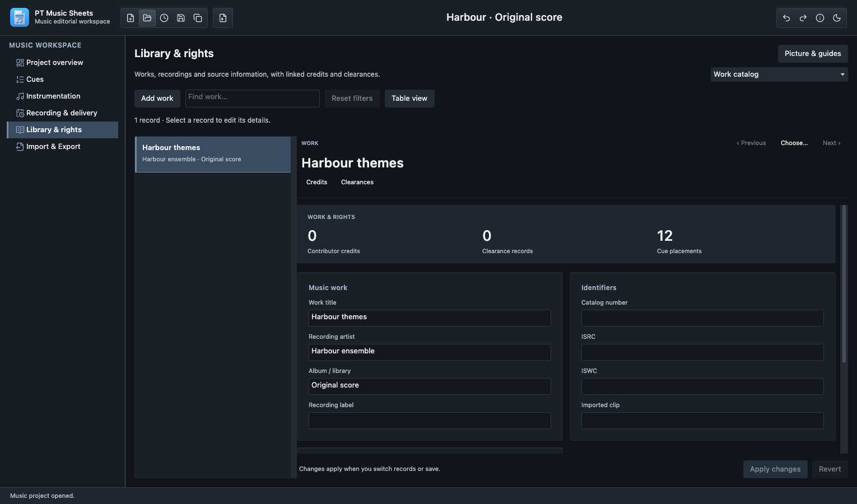Image resolution: width=857 pixels, height=504 pixels.
Task: Go to the Cues section
Action: 63,80
